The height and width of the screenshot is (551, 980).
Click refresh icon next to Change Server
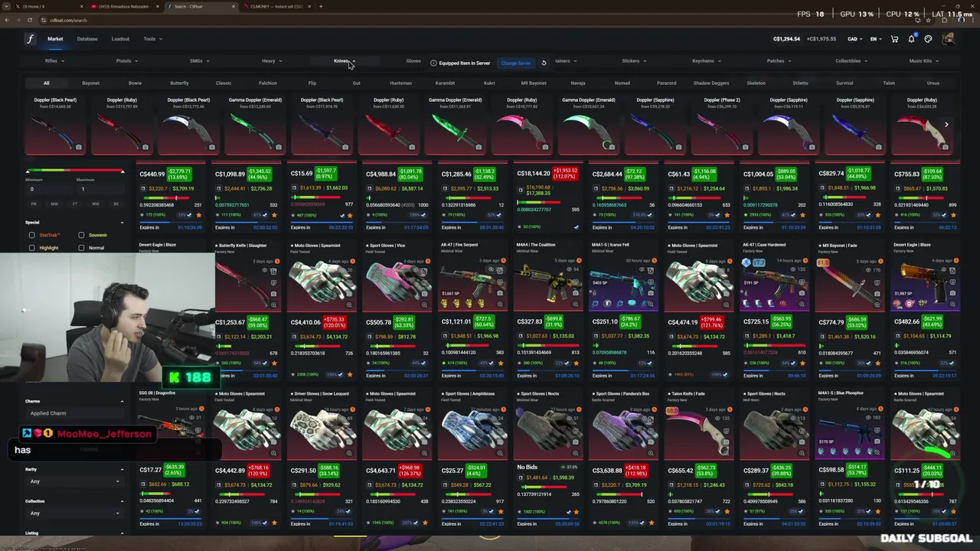[544, 63]
